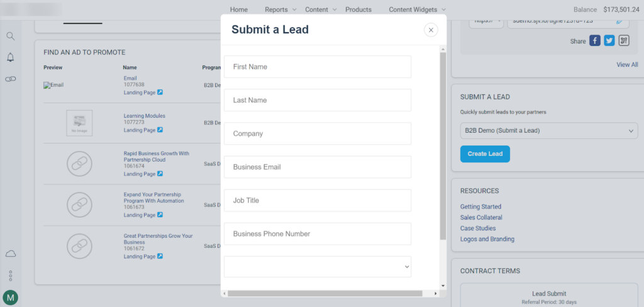Screen dimensions: 644x307
Task: Click the First Name input field
Action: pos(318,67)
